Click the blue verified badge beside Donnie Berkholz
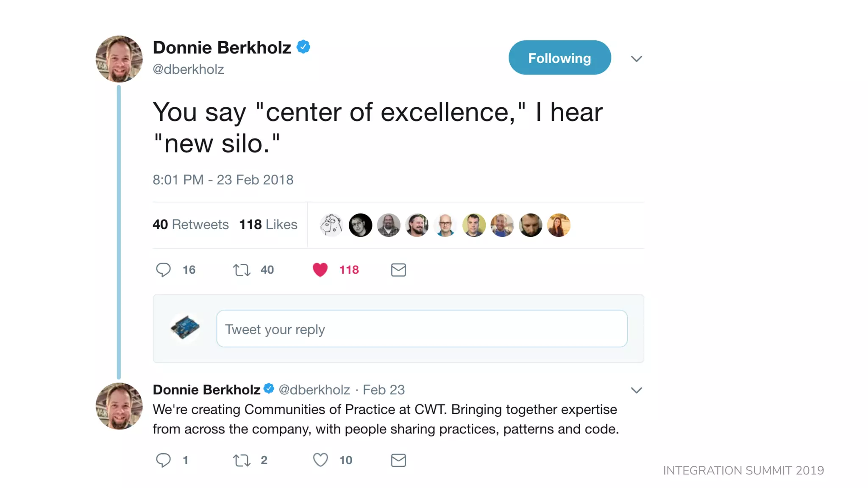Screen dimensions: 868x488 pos(303,47)
